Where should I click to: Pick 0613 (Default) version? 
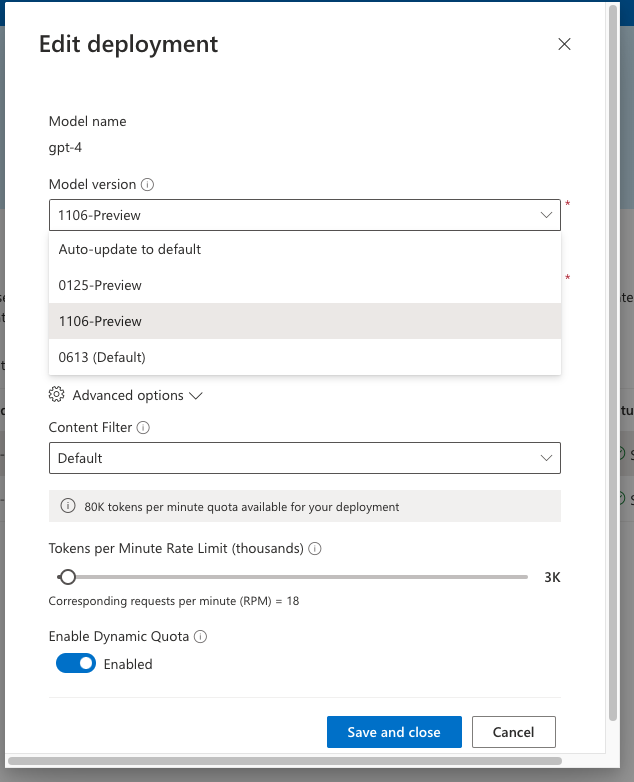305,357
